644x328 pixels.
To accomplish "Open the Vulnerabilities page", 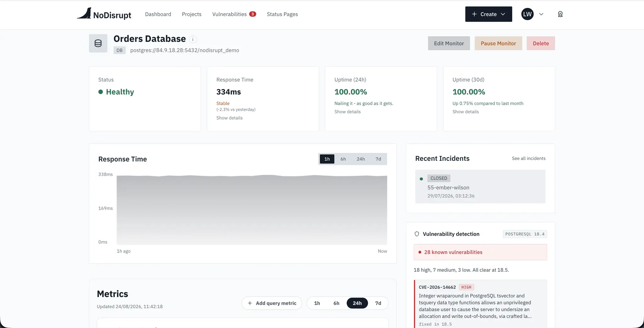I will coord(230,14).
